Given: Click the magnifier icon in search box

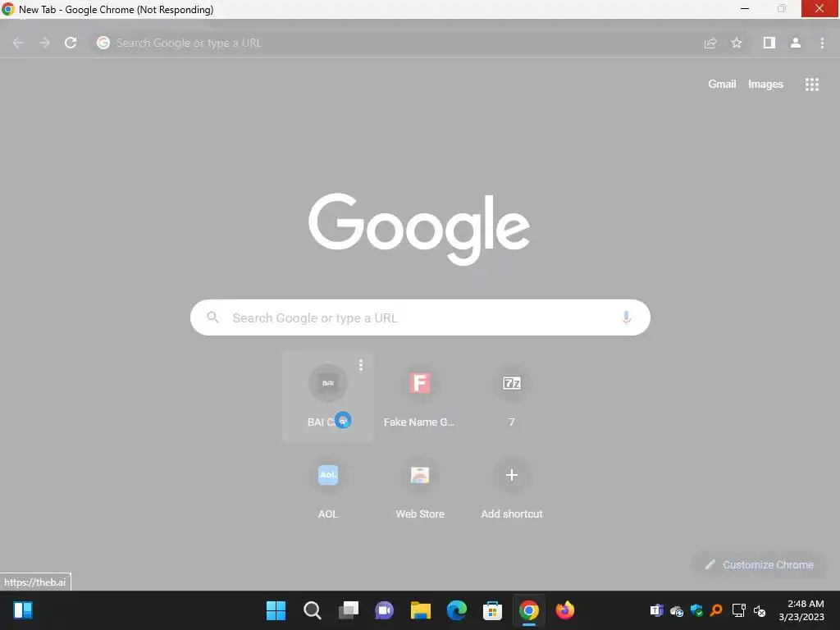Looking at the screenshot, I should 212,317.
